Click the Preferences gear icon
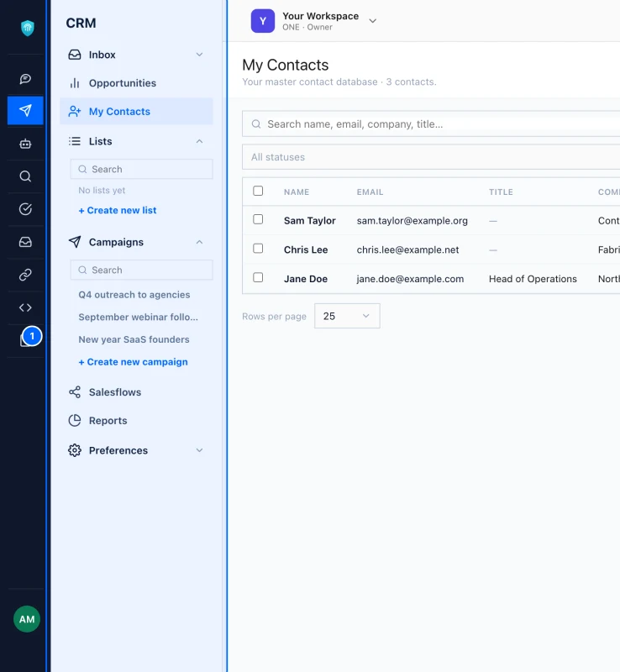 coord(75,450)
